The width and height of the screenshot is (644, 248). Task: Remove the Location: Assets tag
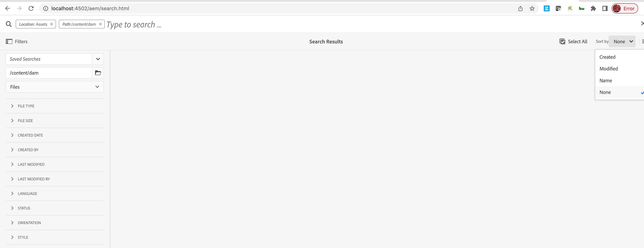point(52,24)
